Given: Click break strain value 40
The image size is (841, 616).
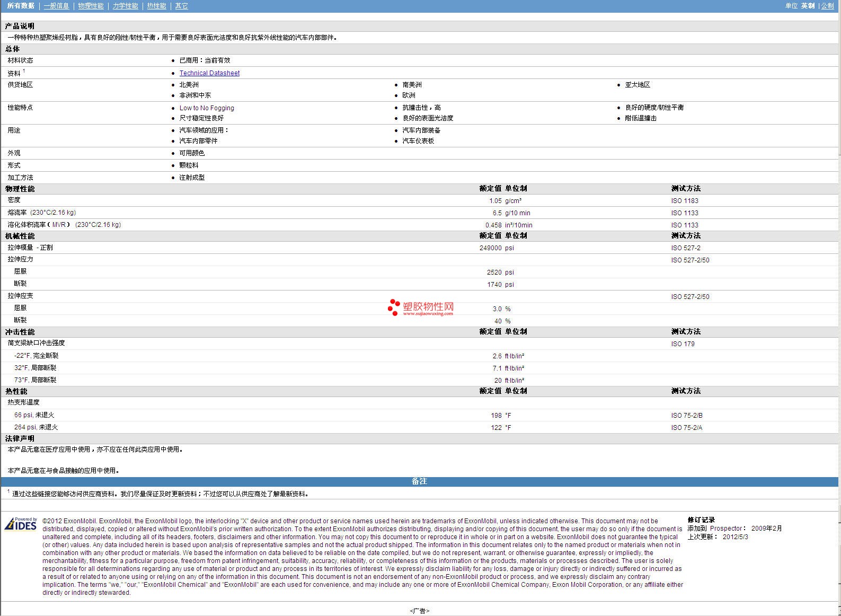Looking at the screenshot, I should click(498, 321).
